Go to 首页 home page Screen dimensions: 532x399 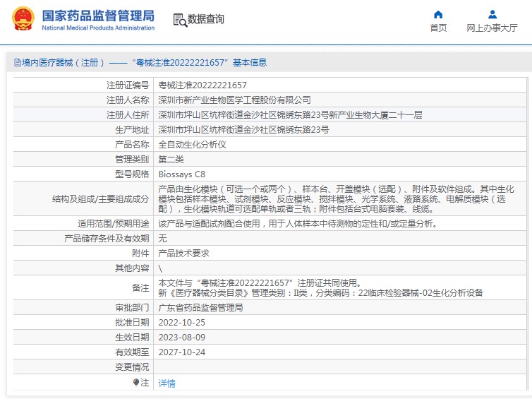coord(438,28)
